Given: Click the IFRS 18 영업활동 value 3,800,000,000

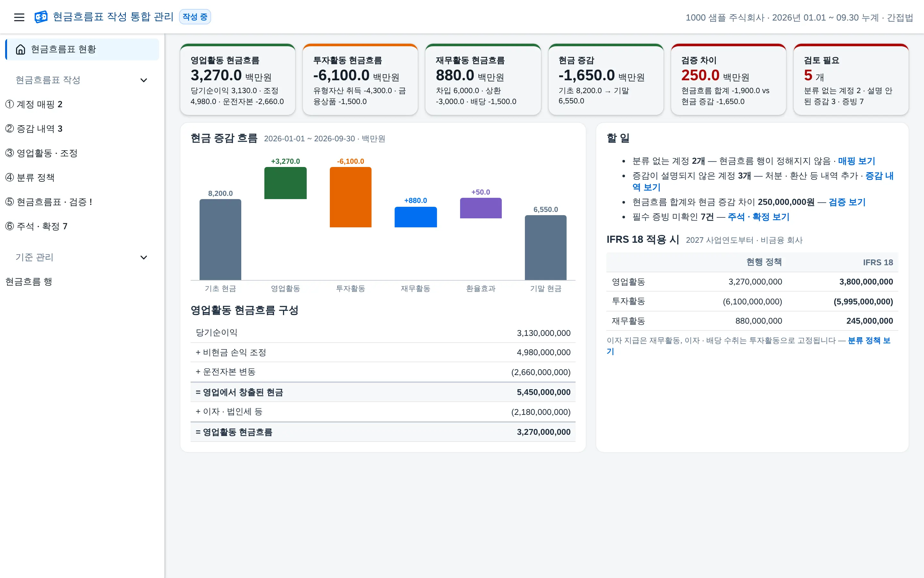Looking at the screenshot, I should coord(866,282).
